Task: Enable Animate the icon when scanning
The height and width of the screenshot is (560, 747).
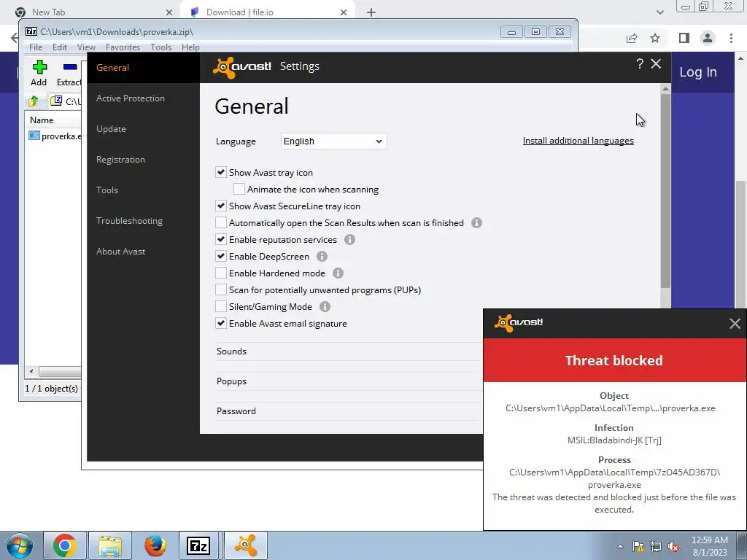Action: [239, 189]
